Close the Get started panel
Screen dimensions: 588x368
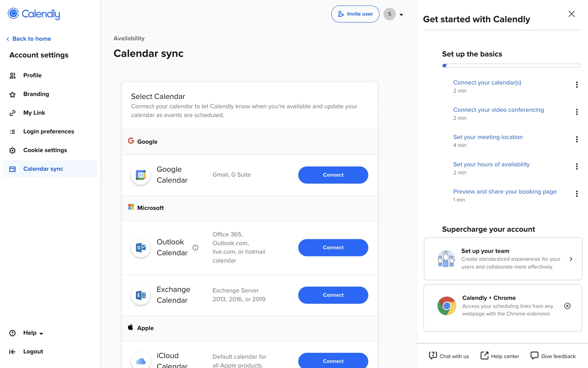tap(571, 14)
